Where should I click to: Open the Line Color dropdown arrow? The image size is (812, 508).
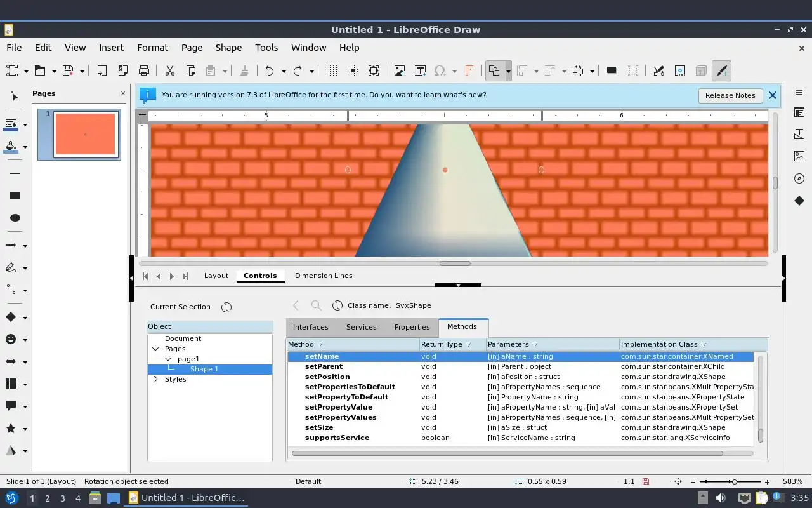25,124
